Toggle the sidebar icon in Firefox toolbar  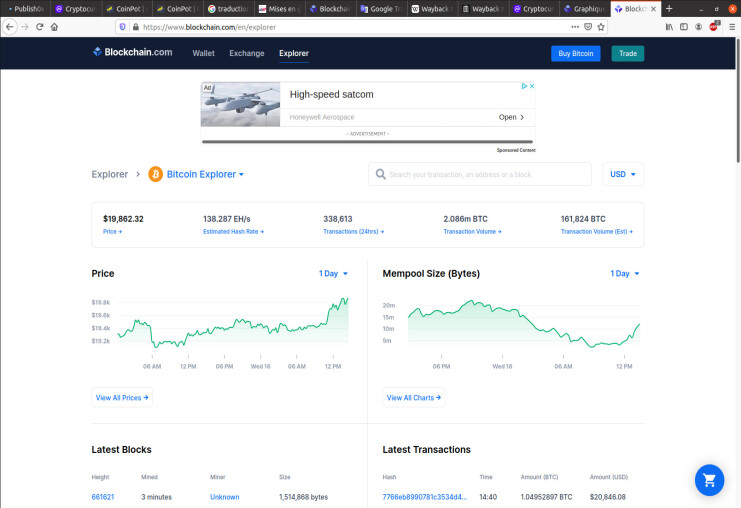[x=683, y=27]
